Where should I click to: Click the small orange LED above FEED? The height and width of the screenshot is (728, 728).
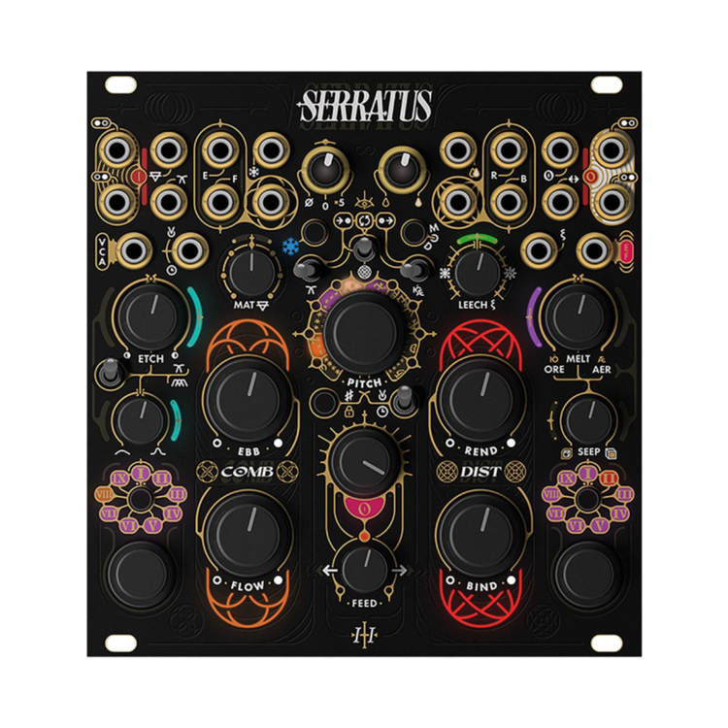(364, 537)
